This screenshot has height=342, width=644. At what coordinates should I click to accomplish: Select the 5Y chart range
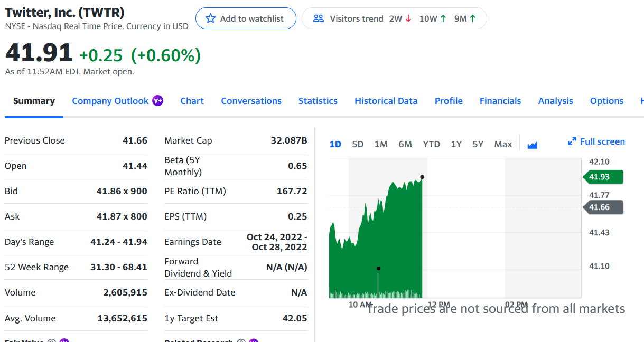[x=478, y=144]
